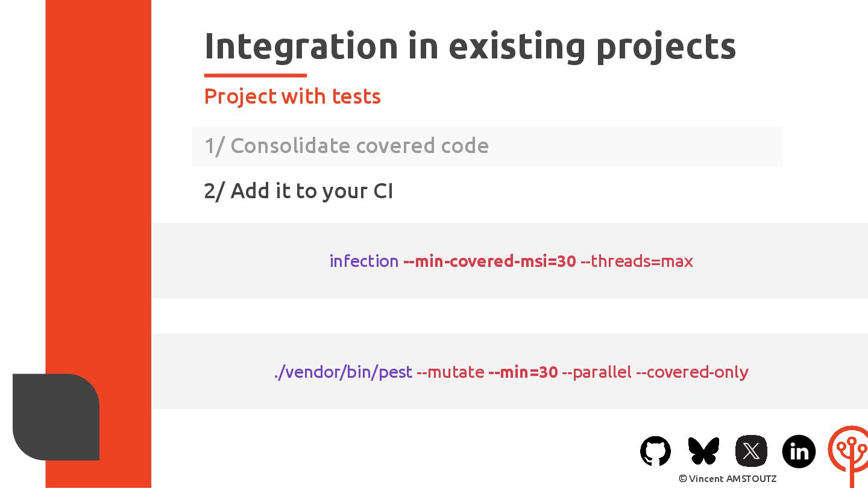The image size is (868, 488).
Task: Click the bold "--min=30" flag
Action: (523, 372)
